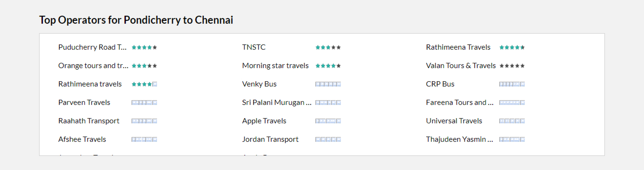This screenshot has height=170, width=644.
Task: Click stars next to Orange tours and tr...
Action: (x=144, y=66)
